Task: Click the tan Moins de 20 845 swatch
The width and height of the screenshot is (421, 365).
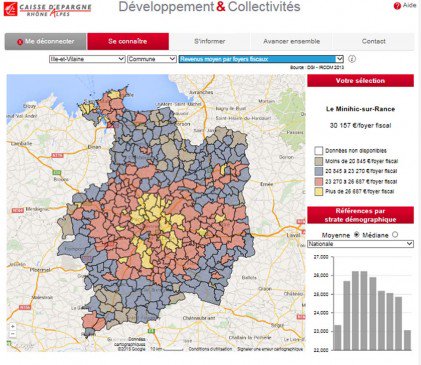Action: (319, 161)
